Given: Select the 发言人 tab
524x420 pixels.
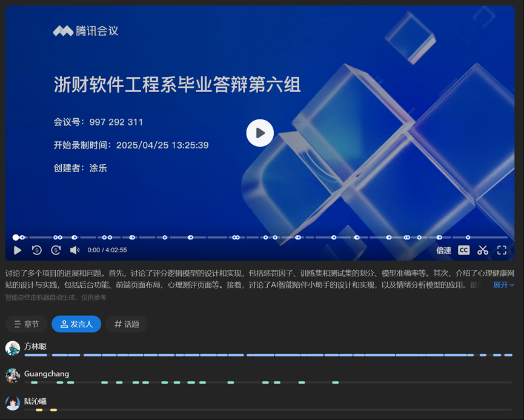Looking at the screenshot, I should click(x=76, y=324).
